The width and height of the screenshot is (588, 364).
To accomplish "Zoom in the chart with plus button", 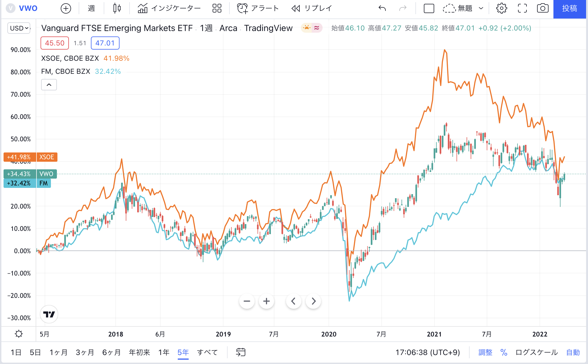I will (x=267, y=301).
